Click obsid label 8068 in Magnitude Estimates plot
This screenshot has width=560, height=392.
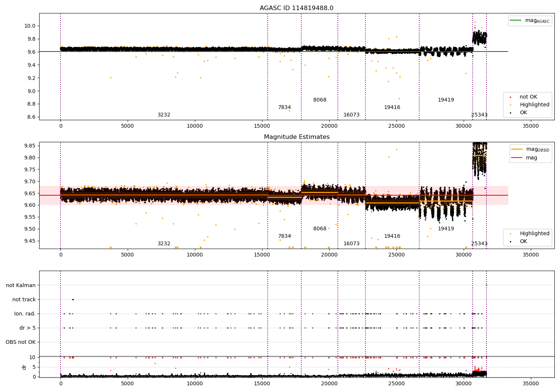(x=320, y=229)
